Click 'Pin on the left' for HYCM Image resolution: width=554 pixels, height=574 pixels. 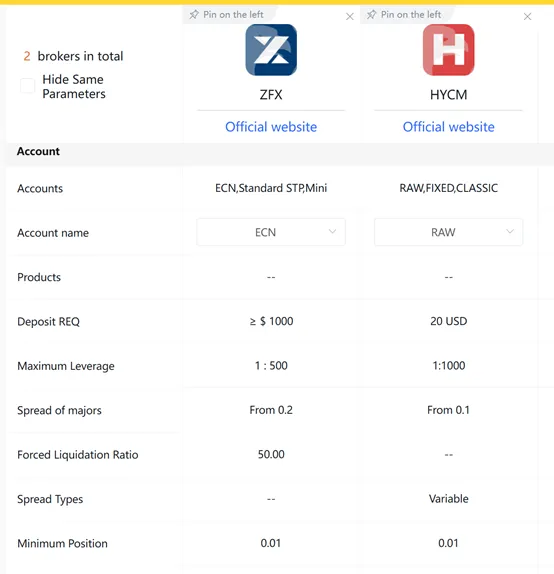pyautogui.click(x=411, y=15)
